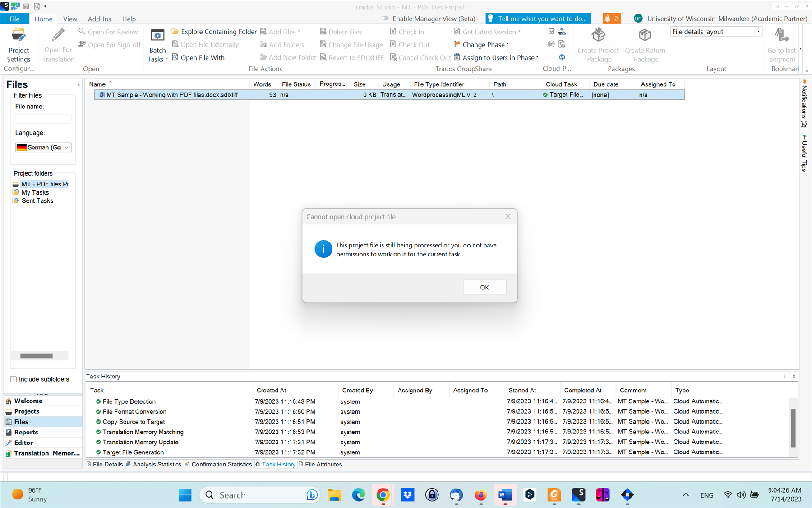Click the Task History vertical scrollbar
Image resolution: width=812 pixels, height=508 pixels.
793,427
